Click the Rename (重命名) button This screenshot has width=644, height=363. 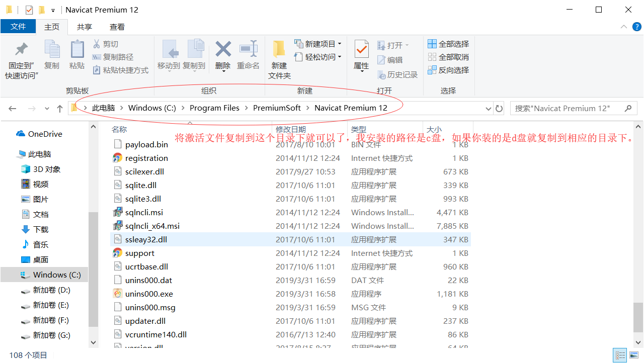[249, 55]
